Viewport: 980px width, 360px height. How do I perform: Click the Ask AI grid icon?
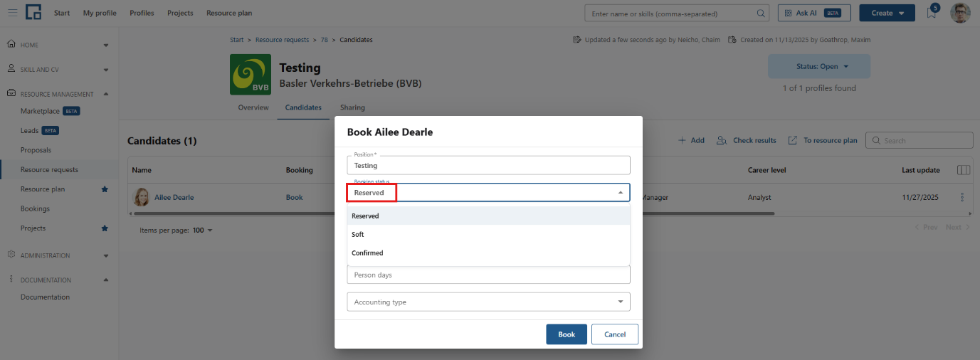pyautogui.click(x=789, y=13)
